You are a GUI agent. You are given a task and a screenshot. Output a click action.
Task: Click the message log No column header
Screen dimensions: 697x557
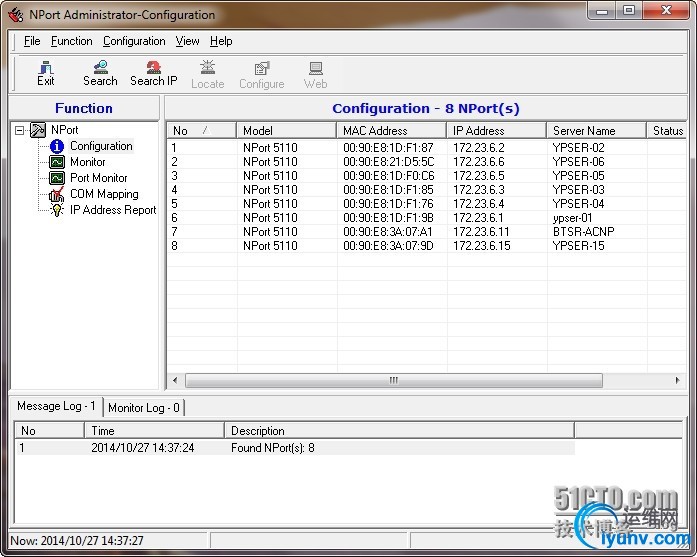[x=50, y=431]
